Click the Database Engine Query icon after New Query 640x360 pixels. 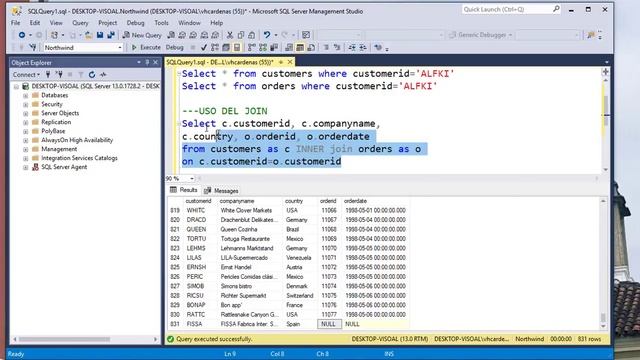171,35
